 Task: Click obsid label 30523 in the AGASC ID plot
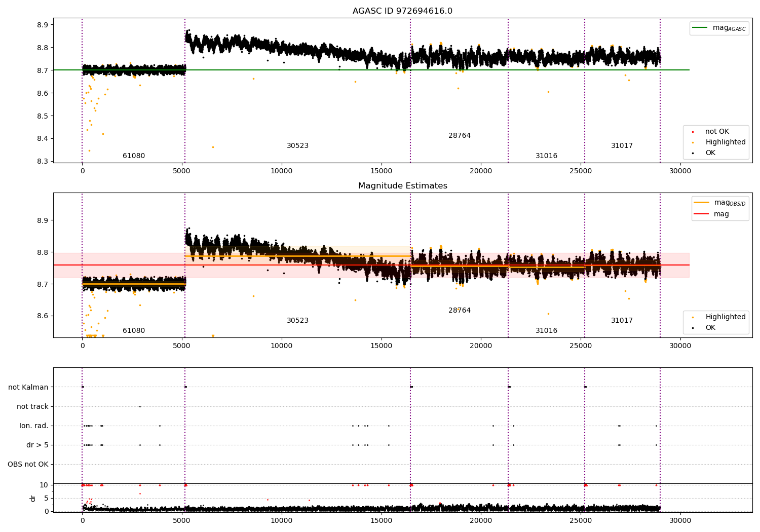297,146
